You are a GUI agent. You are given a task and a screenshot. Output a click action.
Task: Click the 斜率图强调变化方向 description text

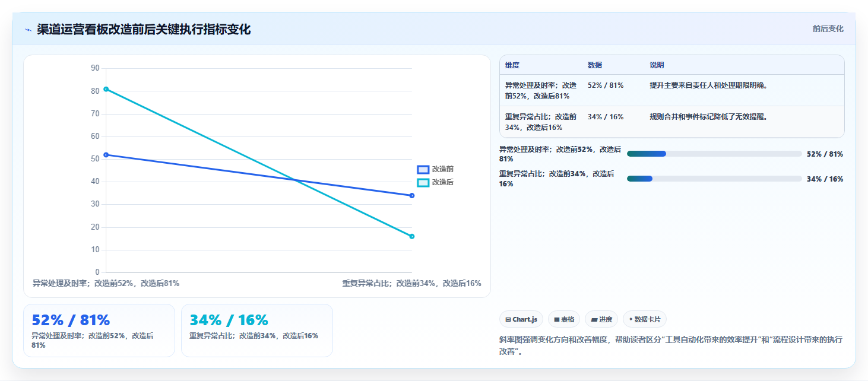(671, 345)
